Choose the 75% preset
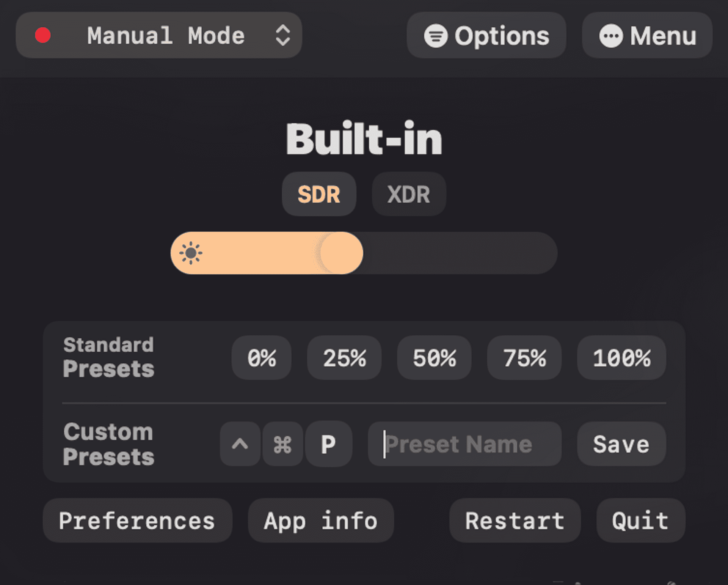This screenshot has width=728, height=585. [x=524, y=358]
